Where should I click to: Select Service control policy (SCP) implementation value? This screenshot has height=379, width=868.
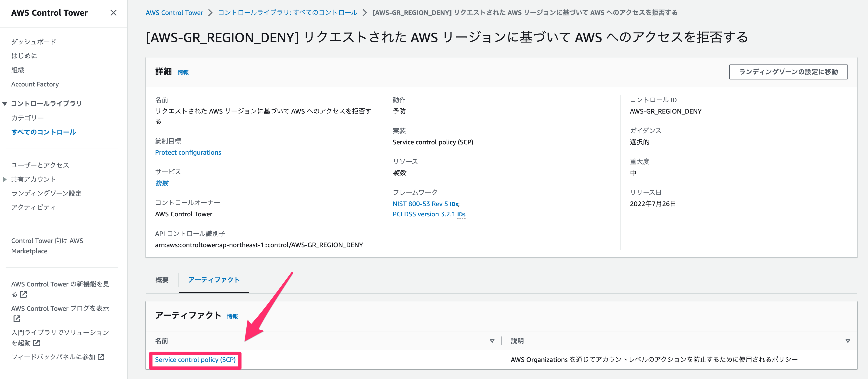pyautogui.click(x=433, y=142)
